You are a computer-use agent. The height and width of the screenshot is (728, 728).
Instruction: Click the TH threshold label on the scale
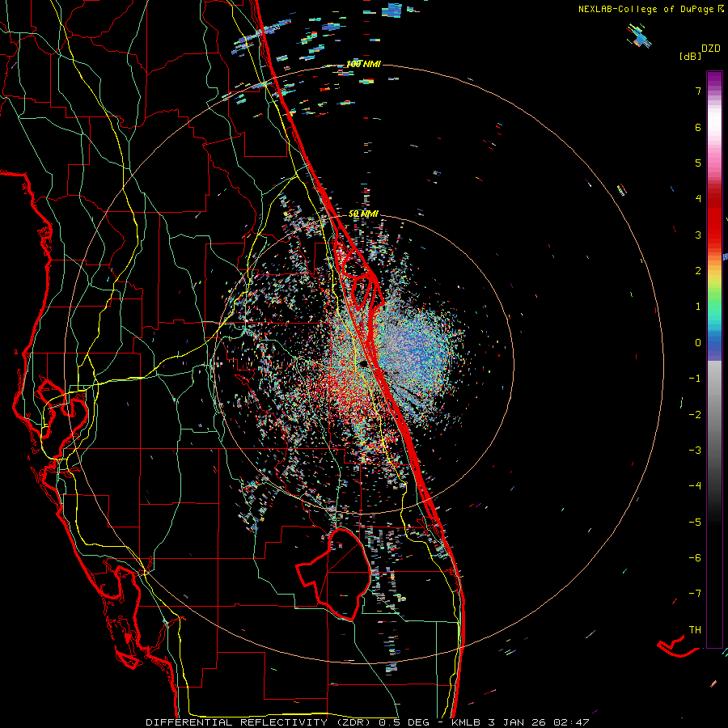pyautogui.click(x=695, y=630)
